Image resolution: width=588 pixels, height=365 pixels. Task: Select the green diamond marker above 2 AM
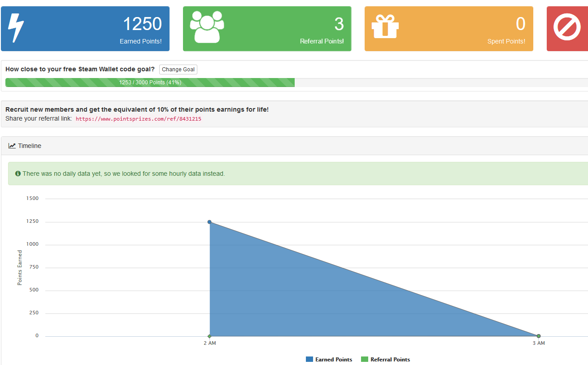(209, 336)
